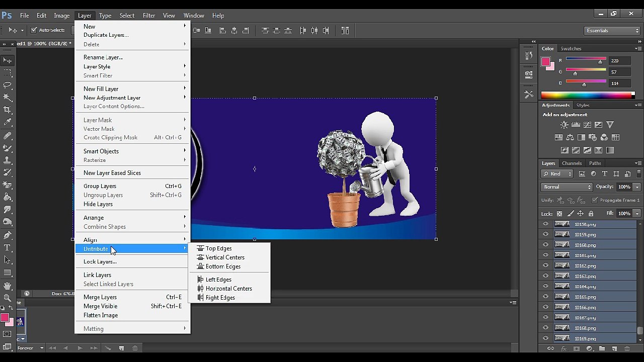This screenshot has width=644, height=362.
Task: Hide layer 10159.png with eye icon
Action: (x=545, y=234)
